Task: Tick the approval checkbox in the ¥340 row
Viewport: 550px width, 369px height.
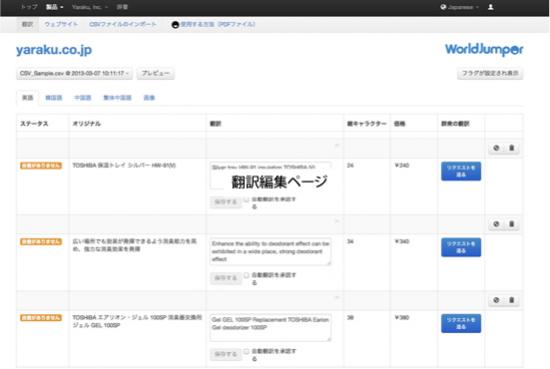Action: point(247,275)
